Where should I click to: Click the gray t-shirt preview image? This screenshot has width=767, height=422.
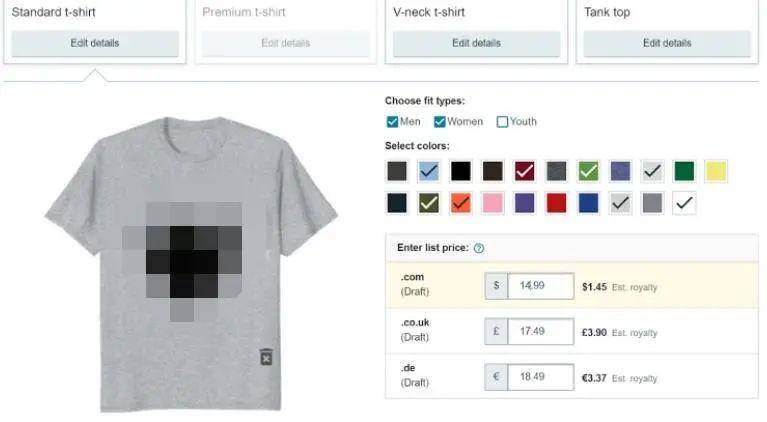point(191,264)
